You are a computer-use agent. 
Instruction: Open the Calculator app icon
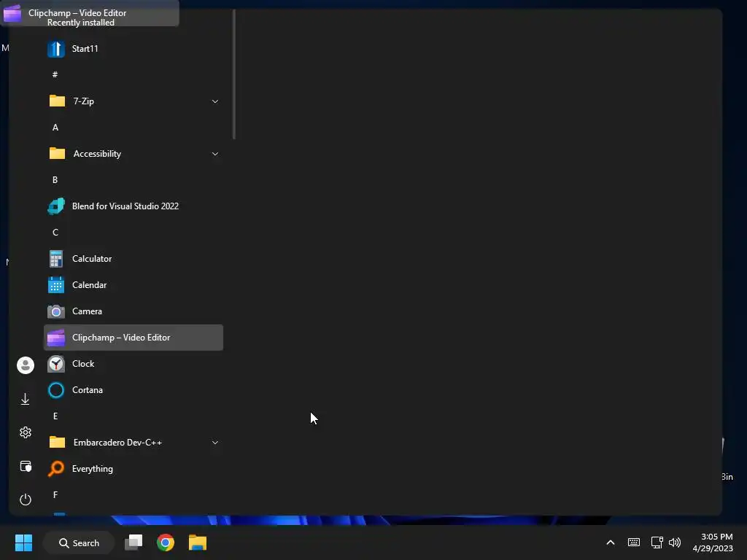[56, 259]
